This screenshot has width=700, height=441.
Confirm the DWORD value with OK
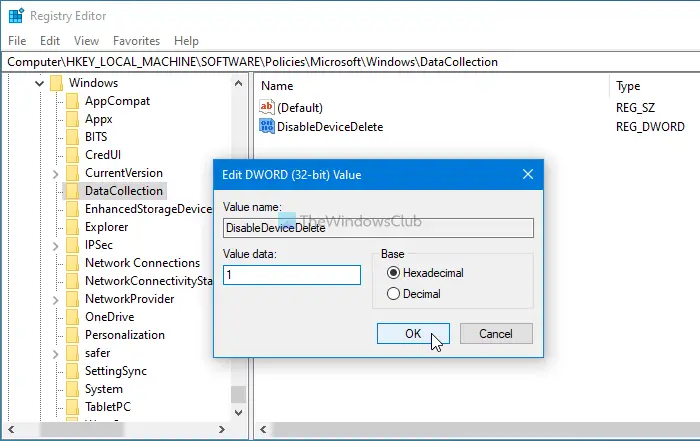click(413, 334)
